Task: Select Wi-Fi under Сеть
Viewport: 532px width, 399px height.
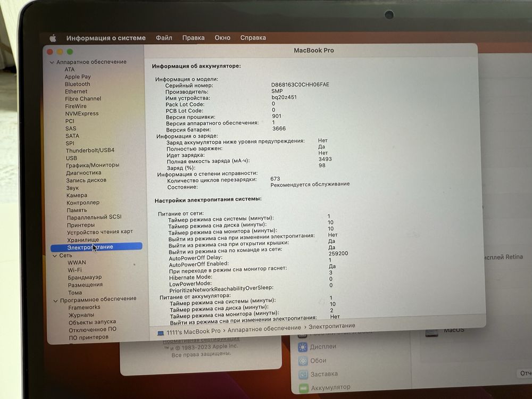Action: pos(74,270)
